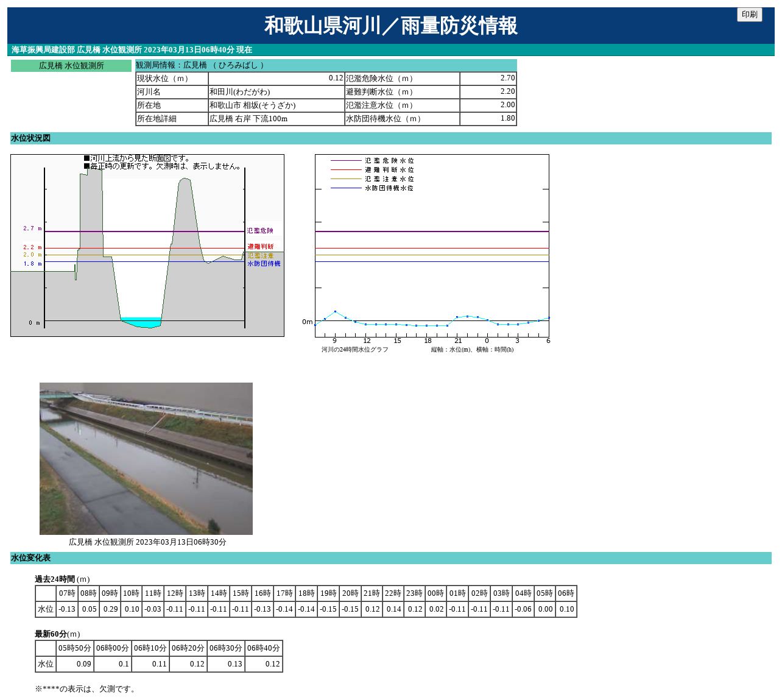
Task: Click the 水位変化表 section header
Action: click(x=30, y=558)
